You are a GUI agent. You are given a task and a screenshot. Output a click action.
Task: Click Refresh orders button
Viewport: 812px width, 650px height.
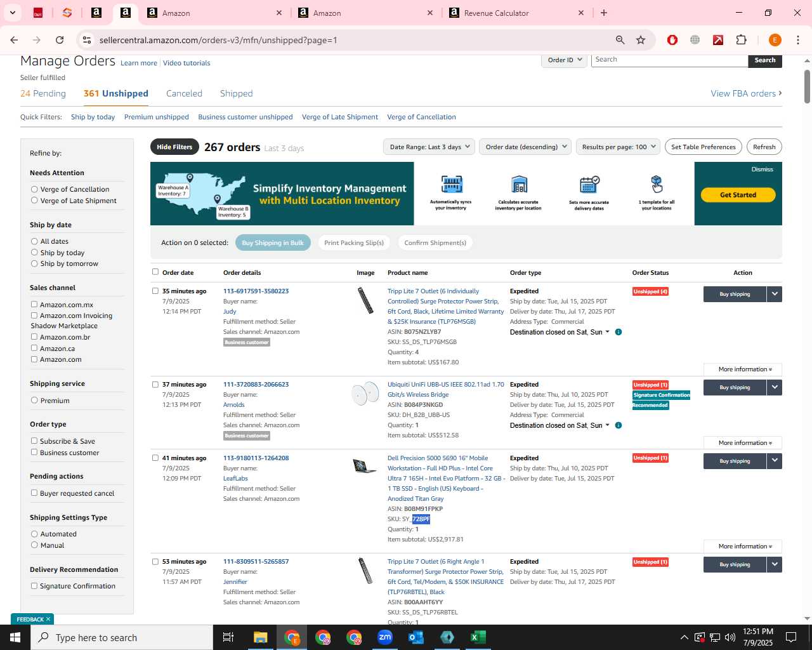click(764, 147)
